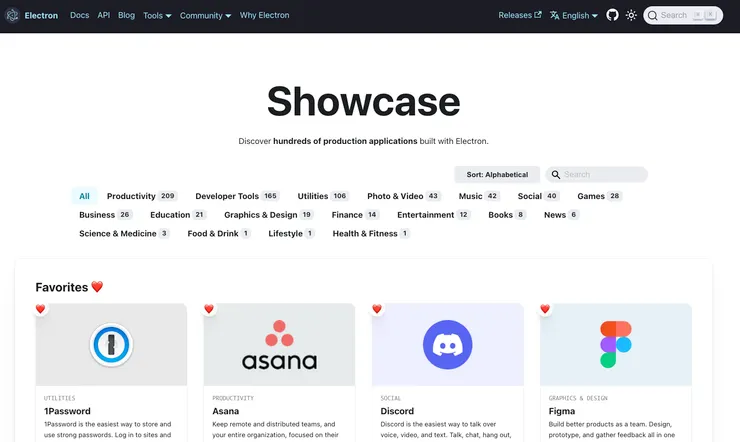The width and height of the screenshot is (740, 442).
Task: Click the heart on Figma card
Action: tap(545, 309)
